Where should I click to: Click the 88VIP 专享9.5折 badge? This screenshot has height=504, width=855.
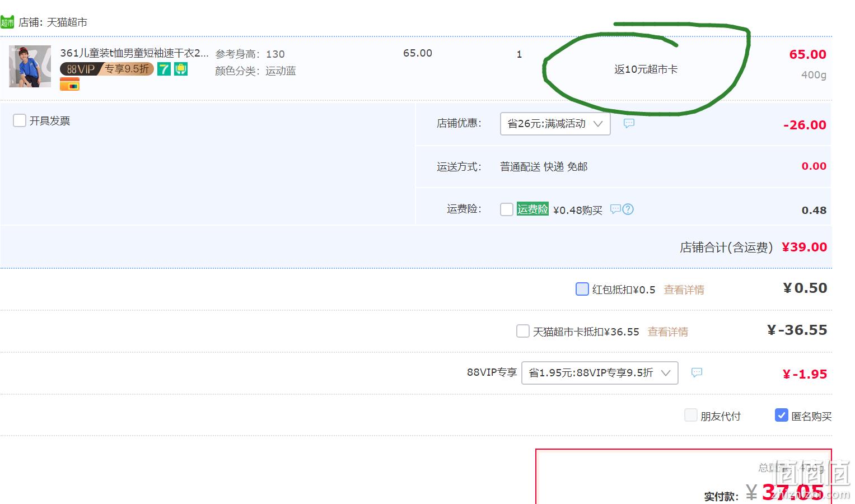[107, 69]
